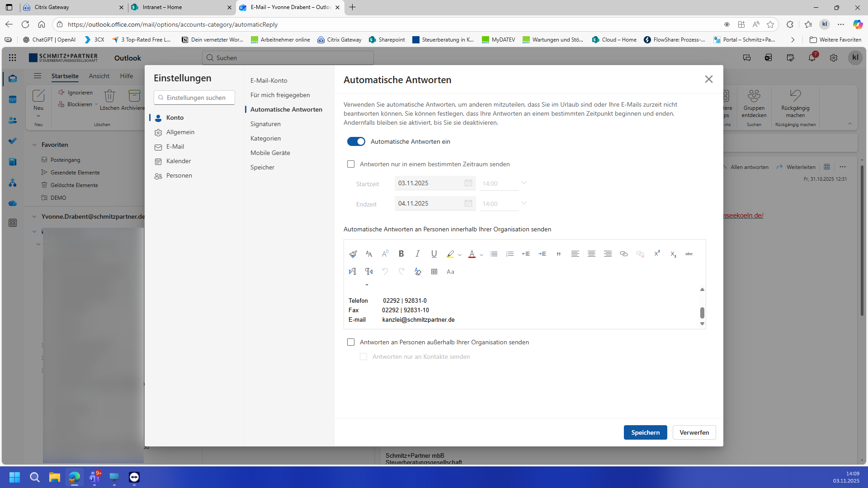Click the Superscript icon
Viewport: 868px width, 488px height.
point(657,253)
